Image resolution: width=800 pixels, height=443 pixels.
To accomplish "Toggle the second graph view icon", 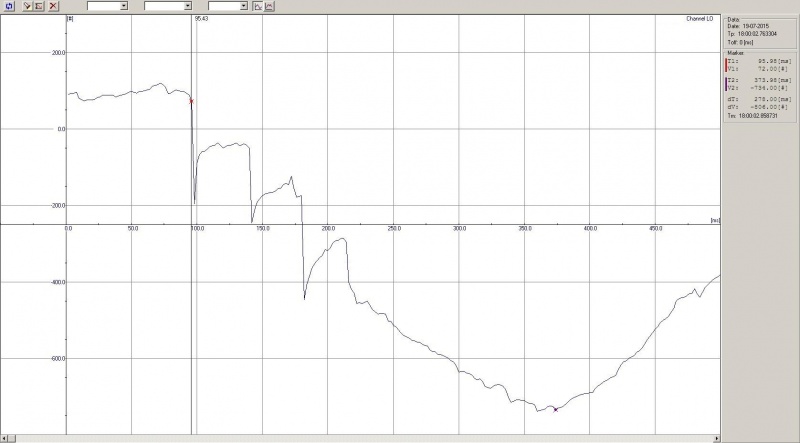I will pyautogui.click(x=269, y=6).
